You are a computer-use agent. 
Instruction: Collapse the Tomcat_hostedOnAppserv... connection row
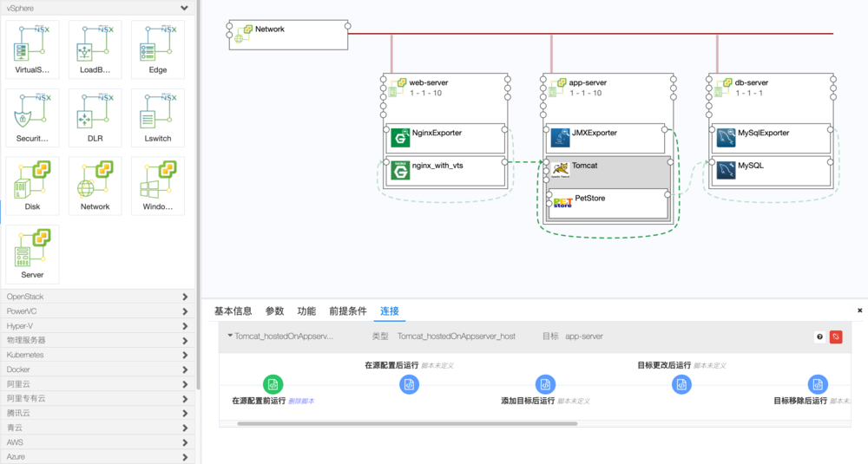click(230, 336)
